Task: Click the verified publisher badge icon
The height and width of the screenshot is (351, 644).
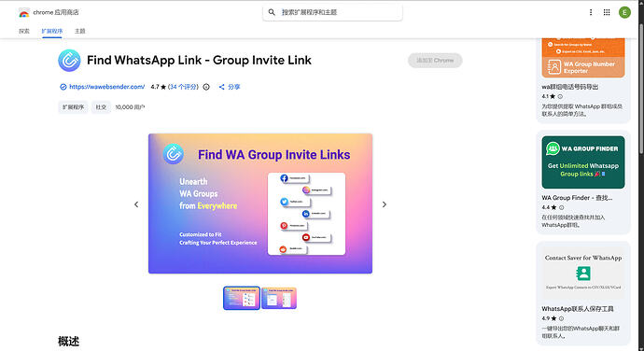Action: pyautogui.click(x=63, y=87)
